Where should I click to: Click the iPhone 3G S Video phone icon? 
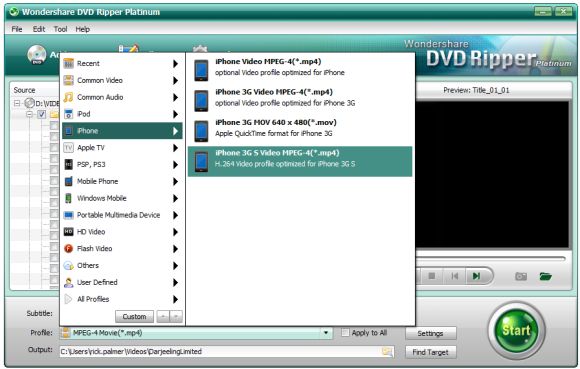pyautogui.click(x=201, y=161)
